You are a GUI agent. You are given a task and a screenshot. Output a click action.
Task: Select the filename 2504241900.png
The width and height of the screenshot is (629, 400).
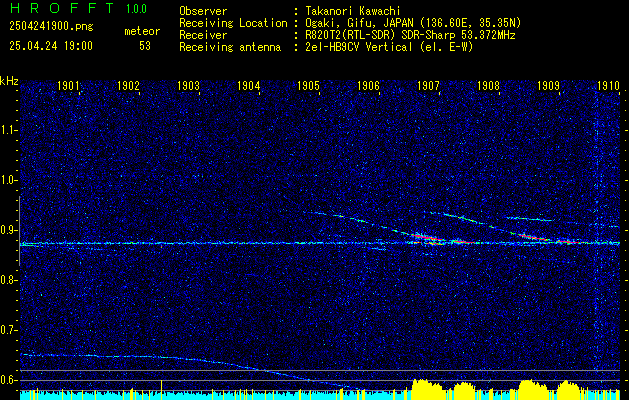(x=51, y=27)
